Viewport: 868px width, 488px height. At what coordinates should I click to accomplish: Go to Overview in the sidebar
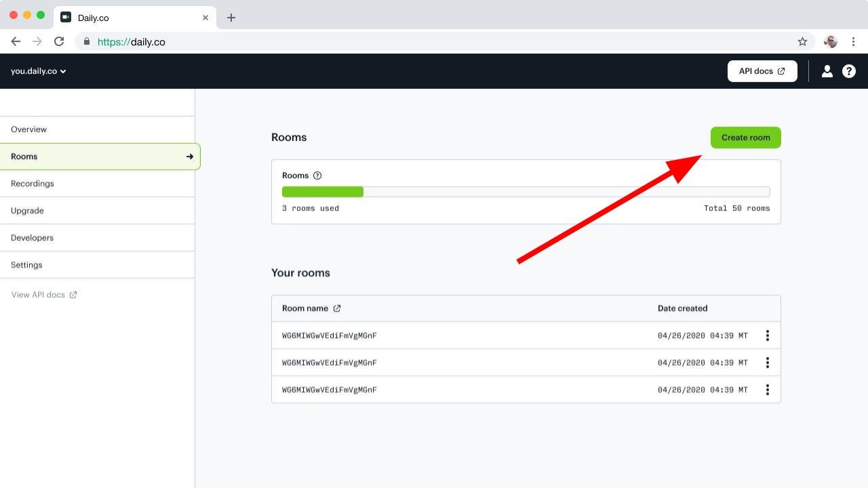coord(97,129)
